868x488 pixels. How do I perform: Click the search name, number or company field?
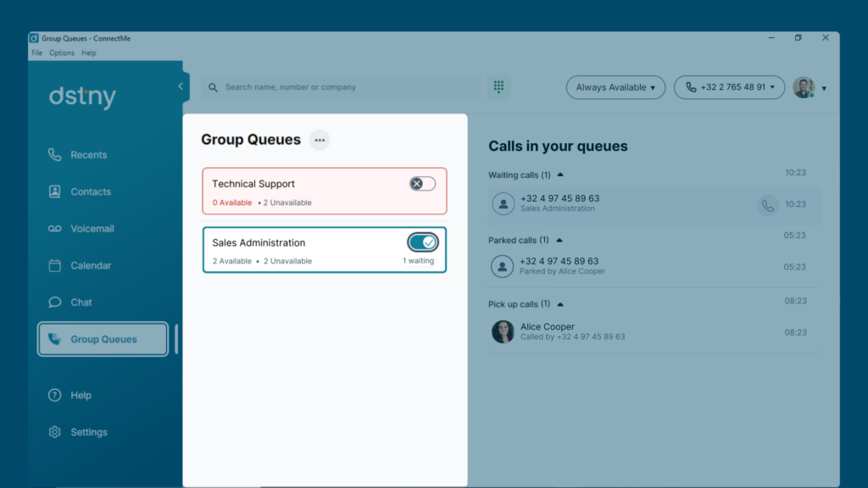pos(342,87)
